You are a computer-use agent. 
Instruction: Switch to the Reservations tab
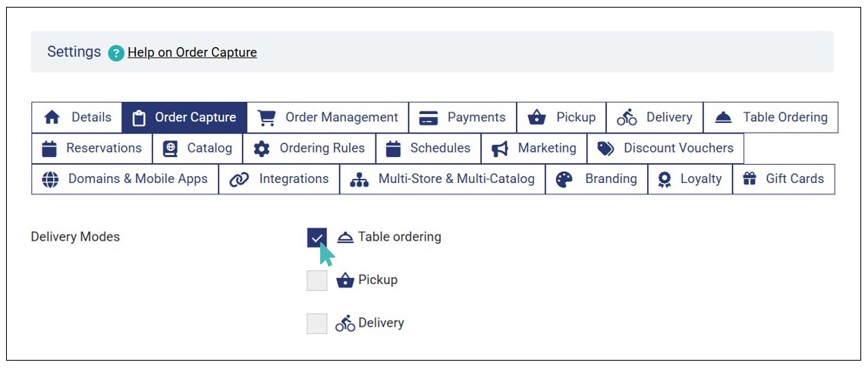tap(92, 148)
